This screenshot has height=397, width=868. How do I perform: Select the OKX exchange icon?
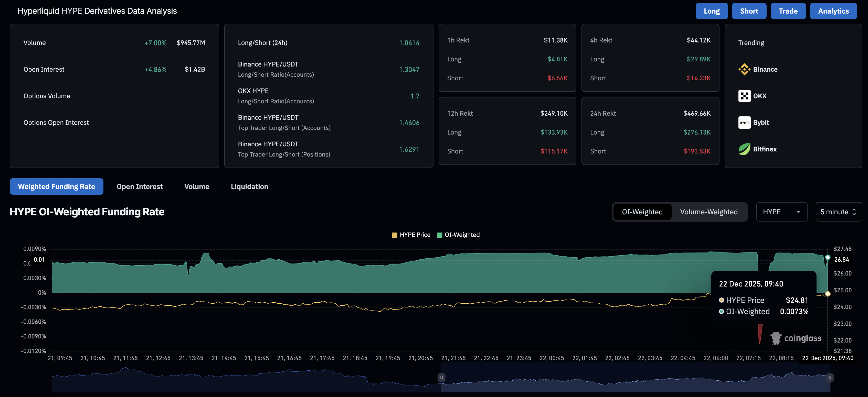[x=744, y=96]
